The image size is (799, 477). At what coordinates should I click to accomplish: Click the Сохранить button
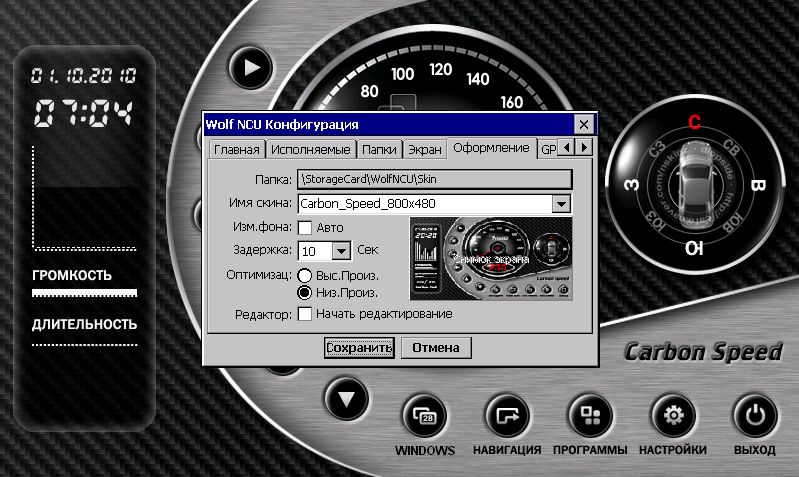[359, 348]
